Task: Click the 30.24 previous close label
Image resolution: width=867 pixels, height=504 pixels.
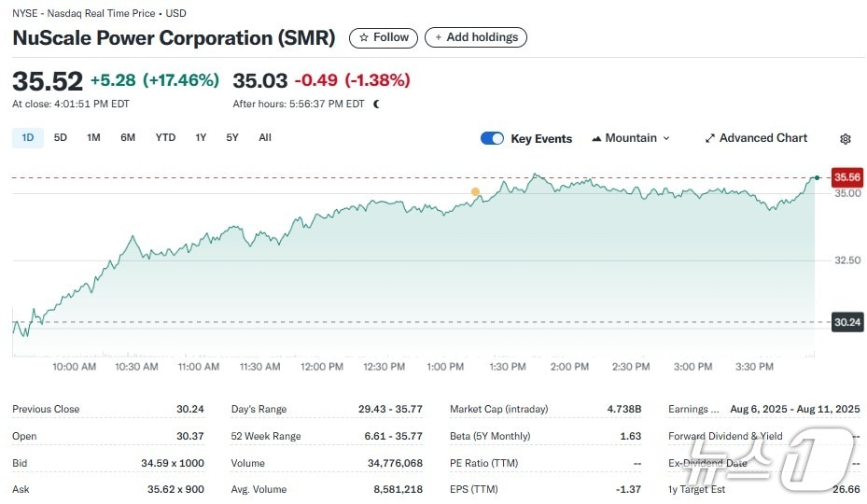Action: coord(847,322)
